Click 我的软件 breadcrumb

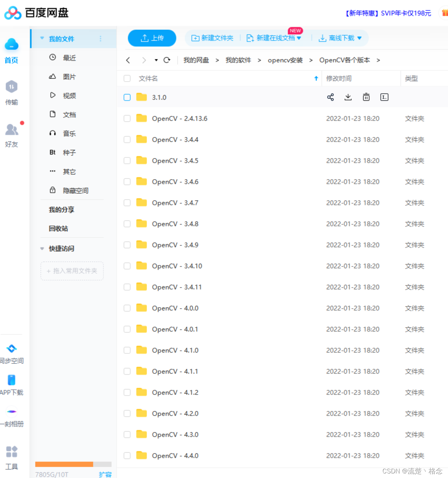click(x=238, y=60)
